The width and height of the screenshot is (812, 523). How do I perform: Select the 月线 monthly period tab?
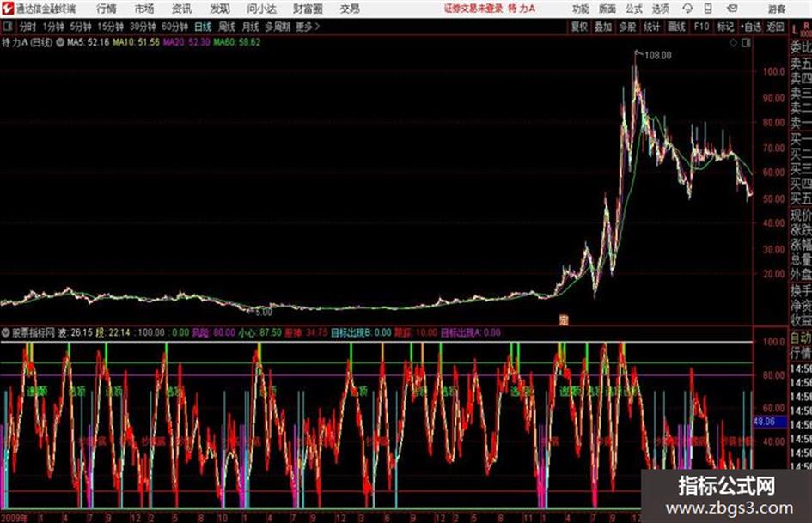[250, 27]
